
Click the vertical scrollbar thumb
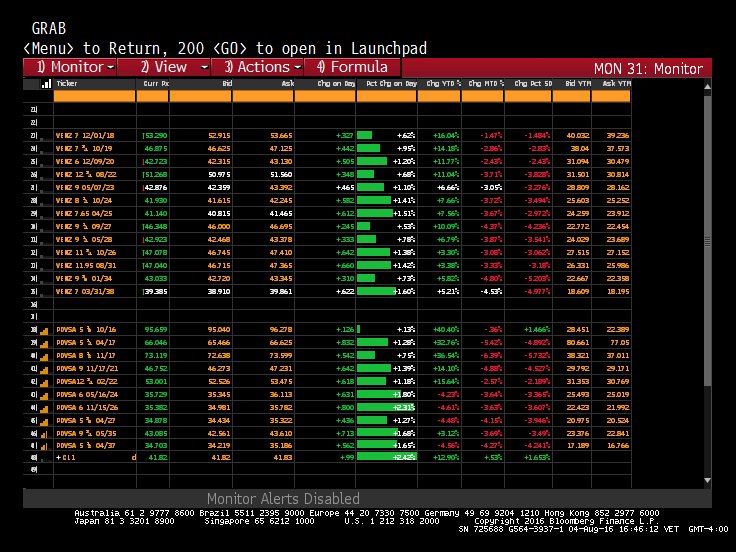(x=707, y=241)
